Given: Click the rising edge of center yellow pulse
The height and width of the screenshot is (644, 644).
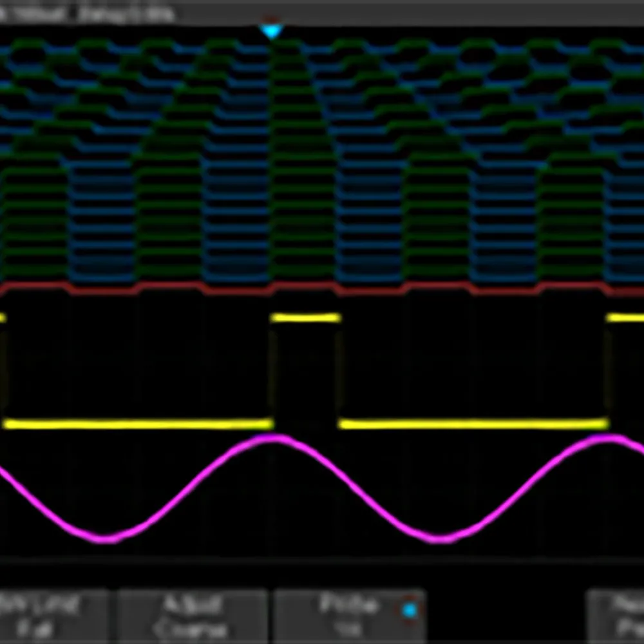Looking at the screenshot, I should (272, 370).
